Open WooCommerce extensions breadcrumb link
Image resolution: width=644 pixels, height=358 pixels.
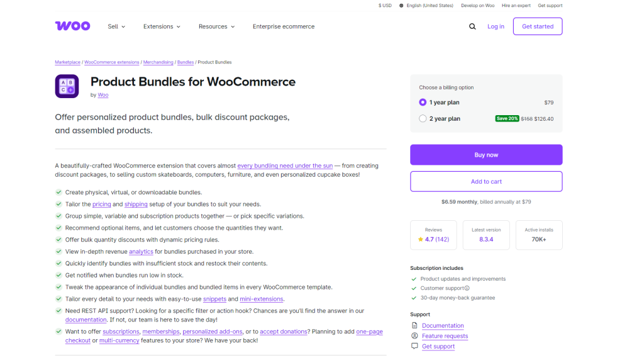112,62
